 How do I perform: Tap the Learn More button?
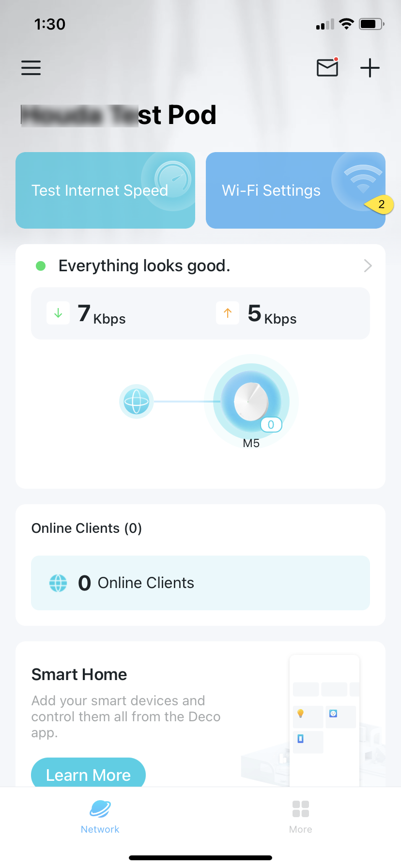click(88, 773)
